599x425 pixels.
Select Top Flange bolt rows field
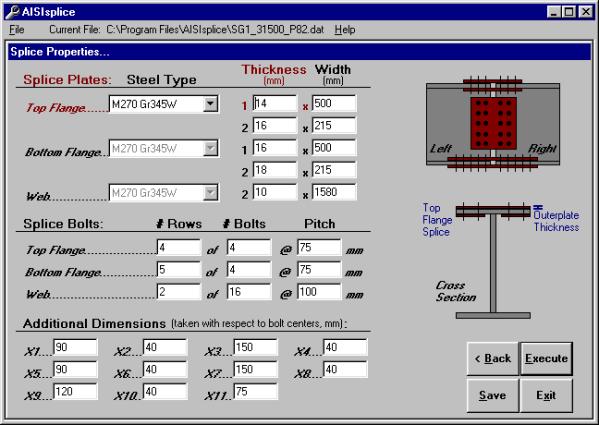coord(179,248)
